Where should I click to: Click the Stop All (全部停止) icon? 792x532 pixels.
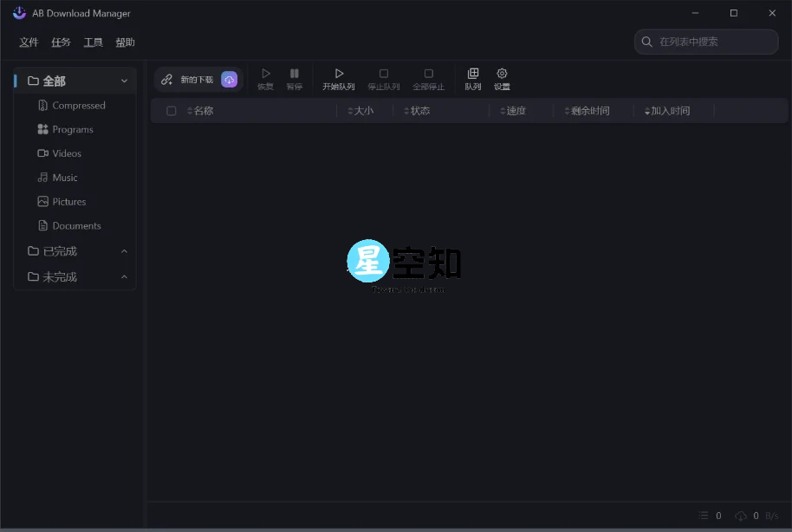pos(428,73)
